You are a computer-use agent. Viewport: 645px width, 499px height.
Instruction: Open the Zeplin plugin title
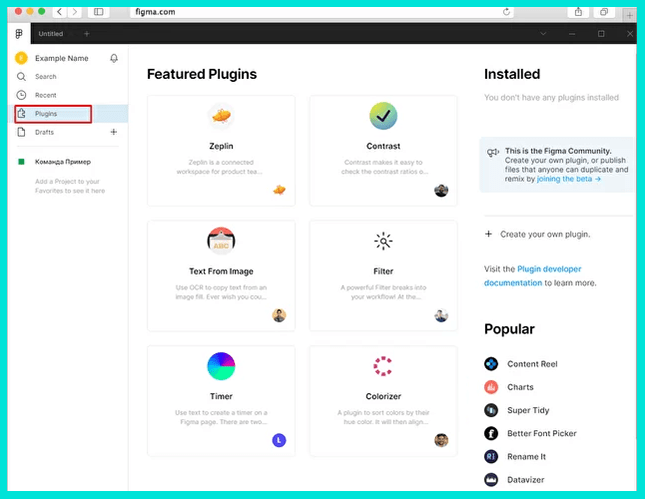[x=221, y=146]
